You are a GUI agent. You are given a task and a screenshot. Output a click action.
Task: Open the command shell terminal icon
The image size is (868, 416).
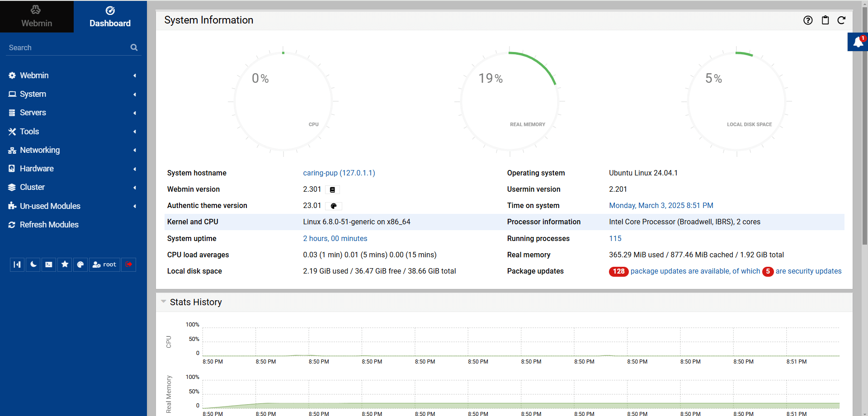coord(49,265)
